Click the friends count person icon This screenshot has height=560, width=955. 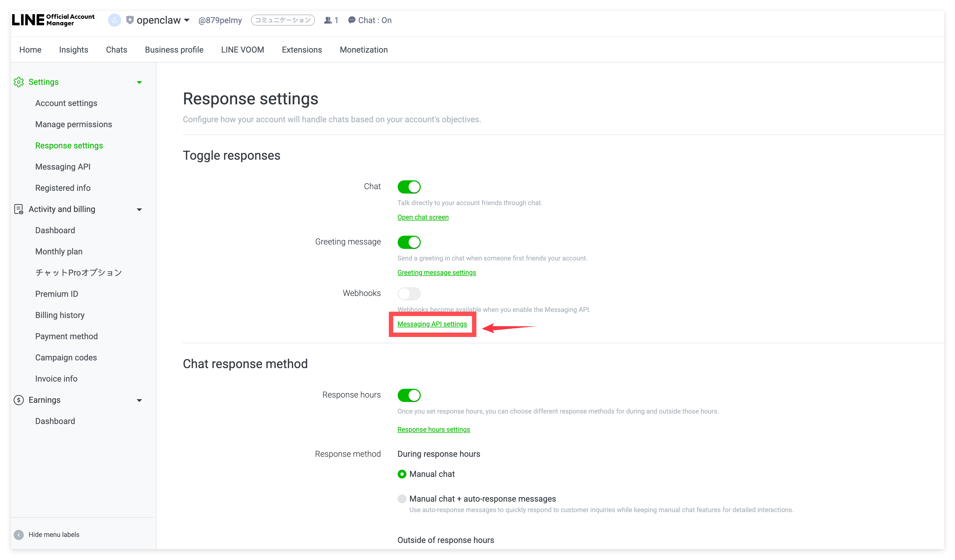pos(328,20)
